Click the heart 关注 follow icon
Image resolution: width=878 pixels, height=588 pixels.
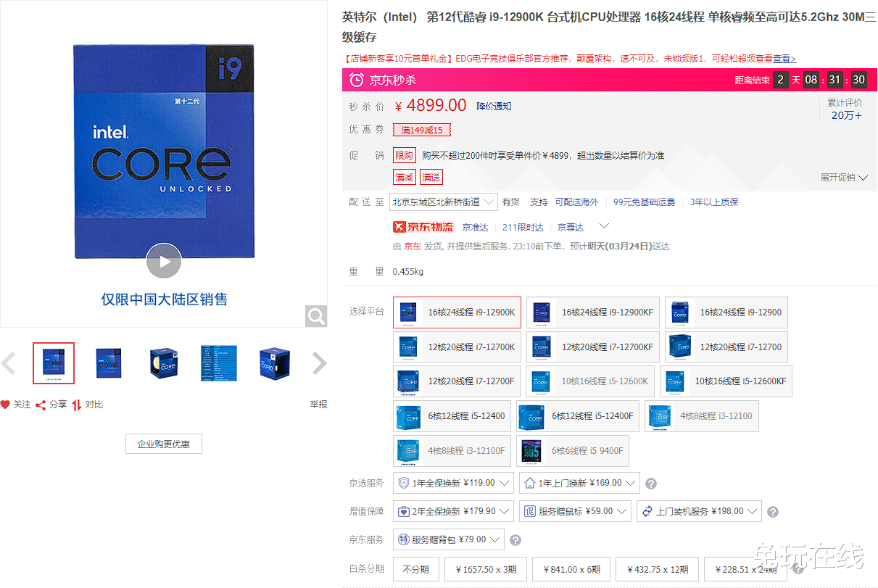(7, 406)
